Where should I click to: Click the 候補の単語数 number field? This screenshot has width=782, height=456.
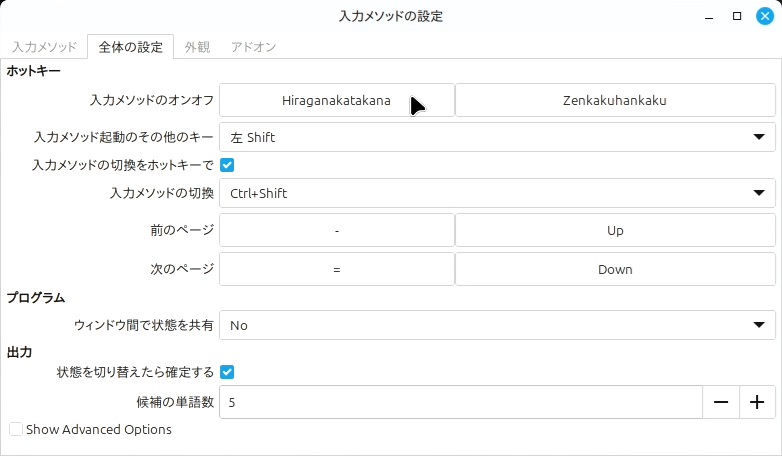tap(460, 402)
